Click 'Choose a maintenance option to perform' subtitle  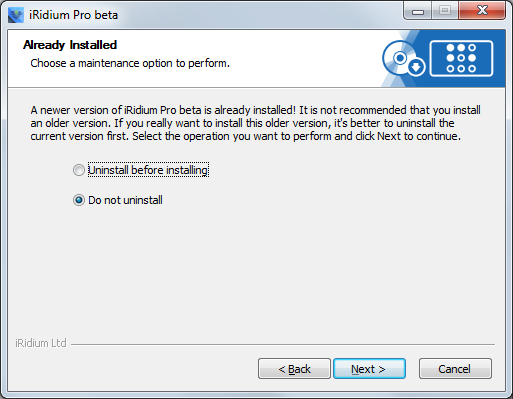click(130, 63)
